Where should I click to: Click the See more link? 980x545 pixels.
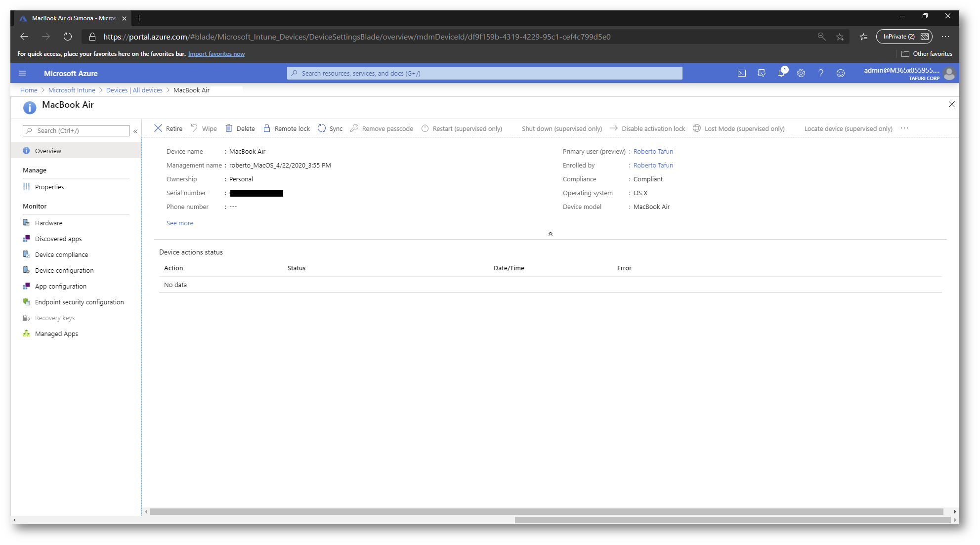[x=180, y=223]
